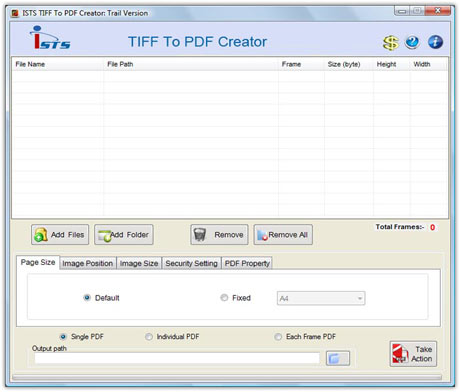Click the TIFF To PDF Creator heading

(x=197, y=42)
